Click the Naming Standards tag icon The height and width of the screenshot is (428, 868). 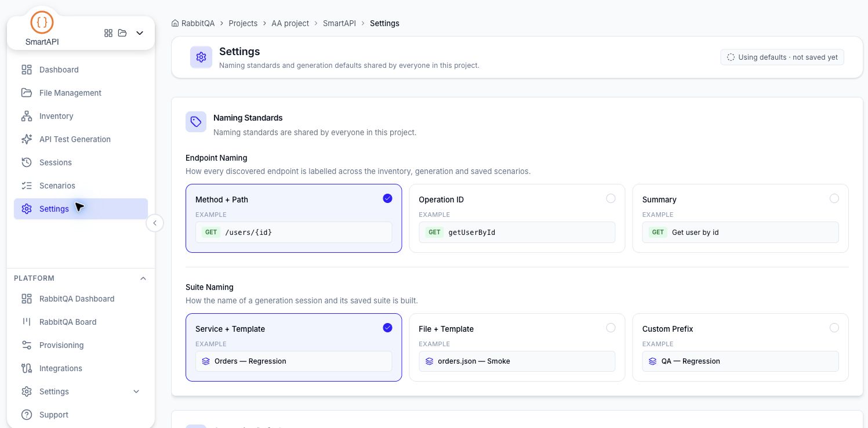(196, 122)
